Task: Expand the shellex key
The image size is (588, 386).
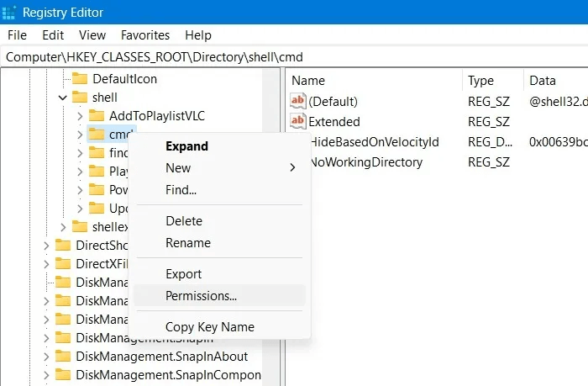Action: click(x=63, y=227)
